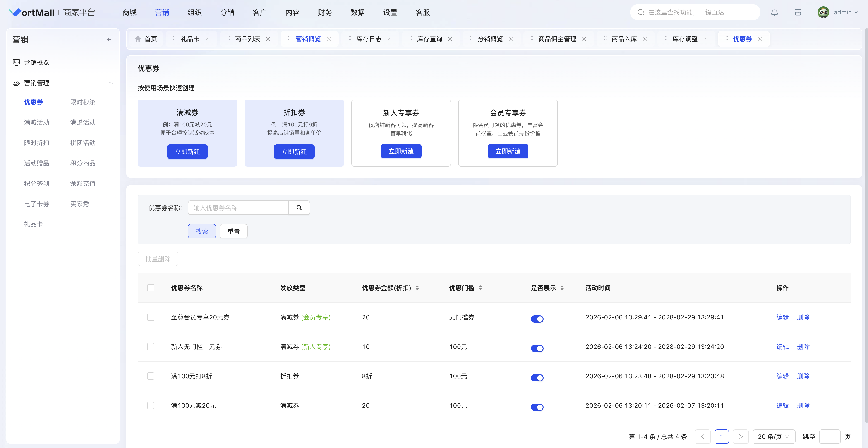Viewport: 868px width, 448px height.
Task: Click 编辑 for 新人无门槛十元券
Action: (782, 347)
